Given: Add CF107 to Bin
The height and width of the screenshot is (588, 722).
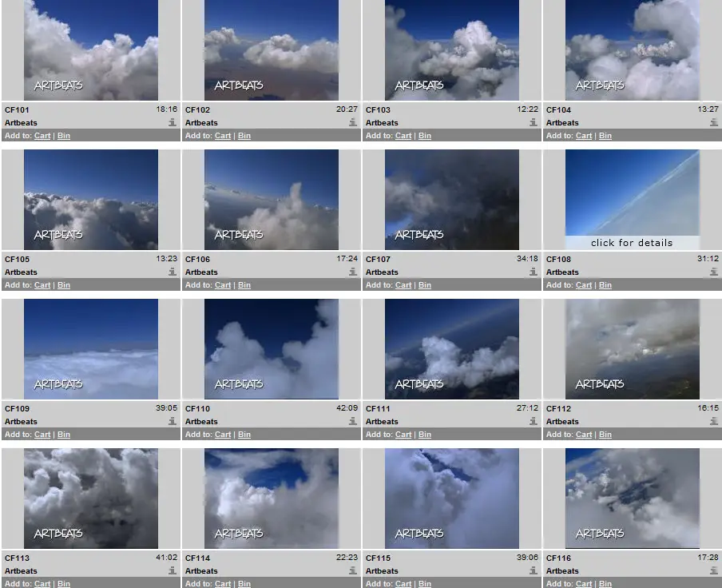Looking at the screenshot, I should point(425,284).
